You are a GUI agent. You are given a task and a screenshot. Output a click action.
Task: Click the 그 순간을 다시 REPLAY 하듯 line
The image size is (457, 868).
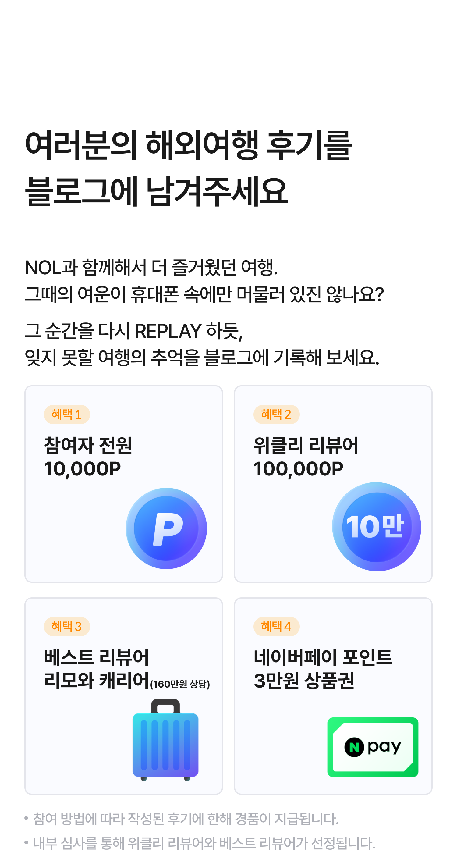[134, 331]
